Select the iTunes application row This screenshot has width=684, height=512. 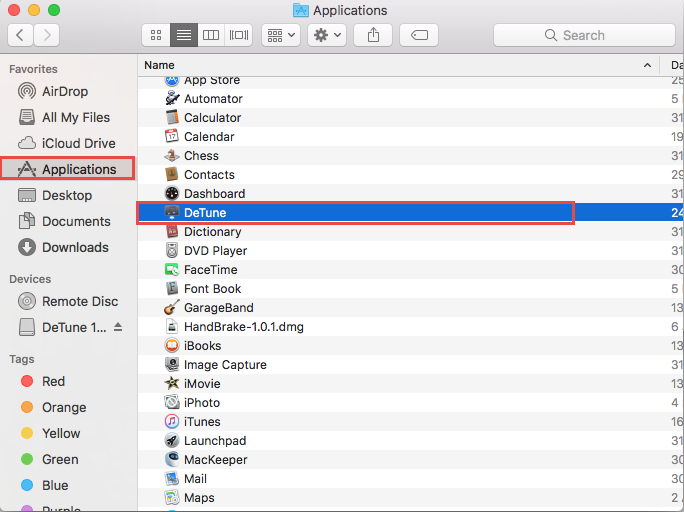(x=202, y=422)
